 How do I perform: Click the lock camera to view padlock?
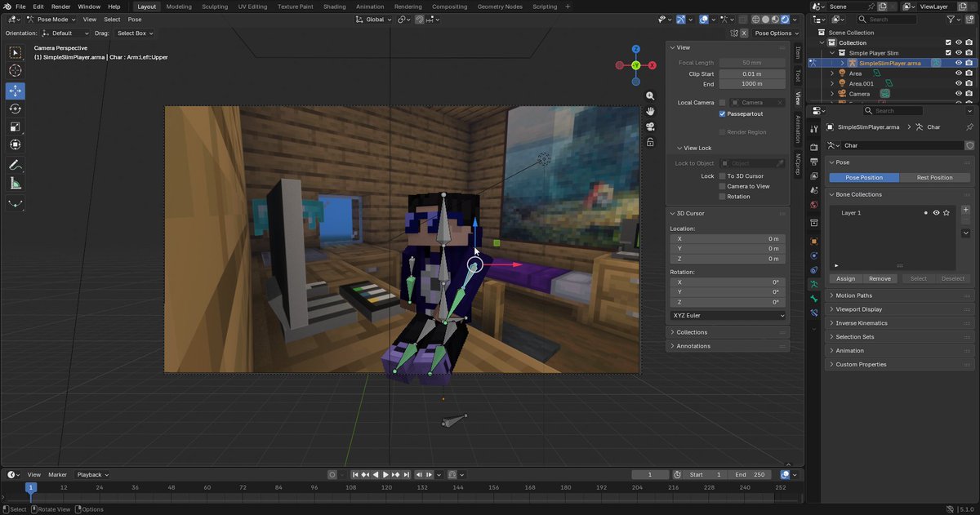[650, 142]
